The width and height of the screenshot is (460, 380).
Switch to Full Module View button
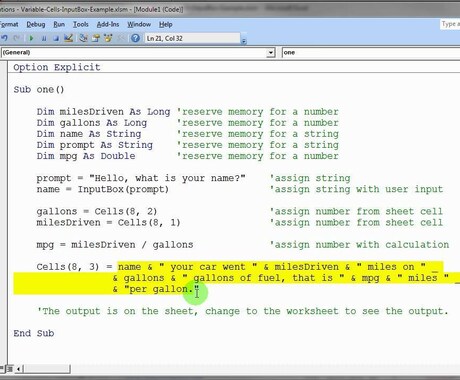pyautogui.click(x=10, y=369)
